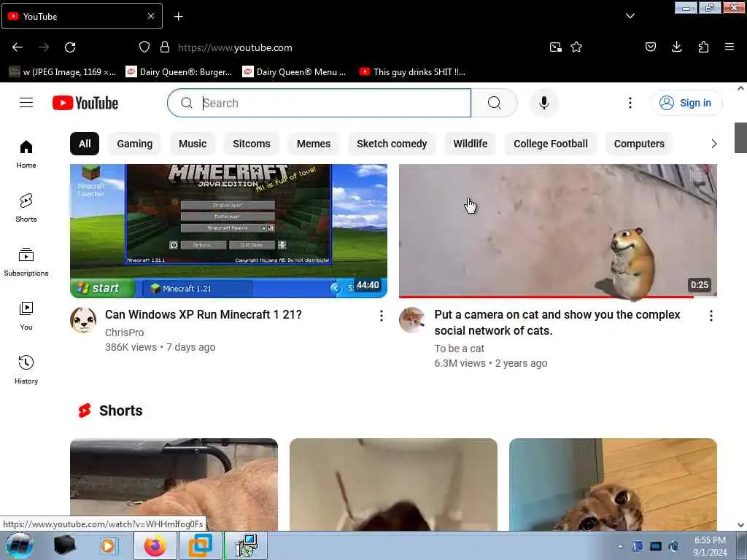
Task: Open Firefox extensions puzzle icon
Action: [x=703, y=47]
